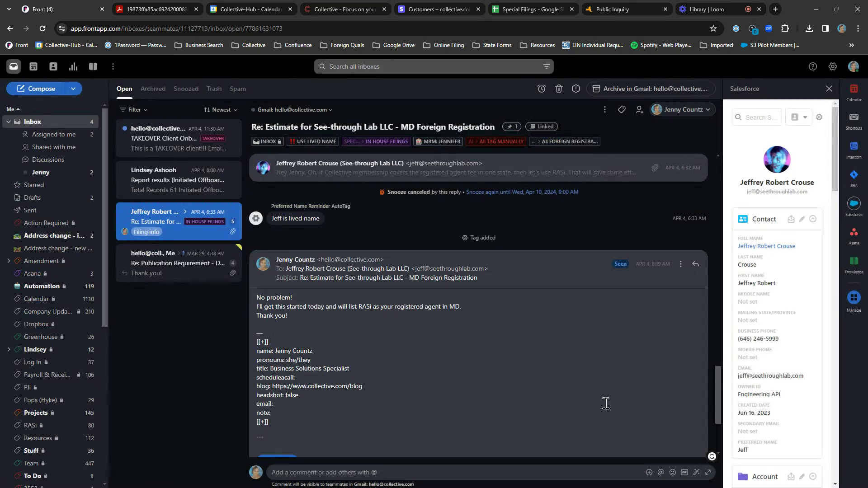Click reply arrow on Jenny Countz message
The width and height of the screenshot is (868, 488).
[x=695, y=264]
